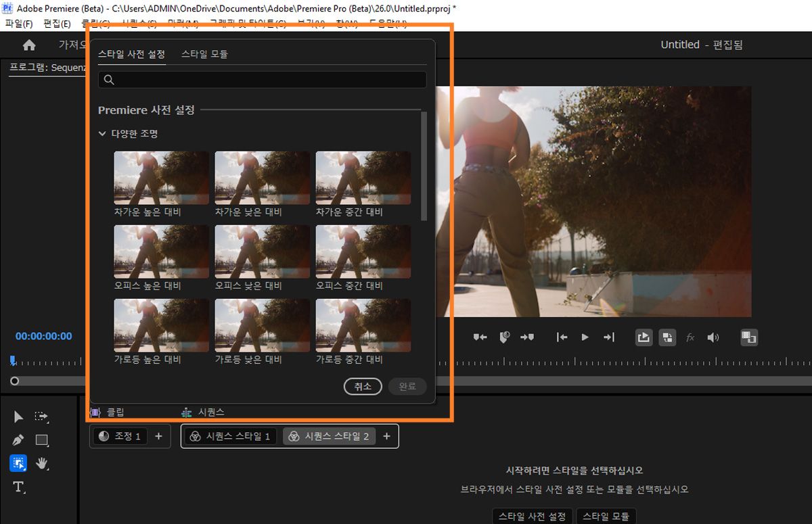Click the Mark Out button
This screenshot has height=524, width=812.
pyautogui.click(x=527, y=337)
